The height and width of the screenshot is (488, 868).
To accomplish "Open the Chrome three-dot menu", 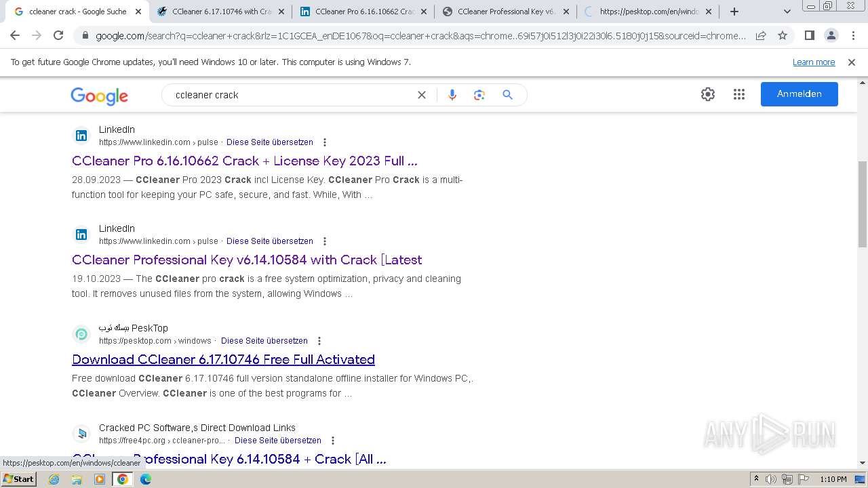I will point(853,36).
